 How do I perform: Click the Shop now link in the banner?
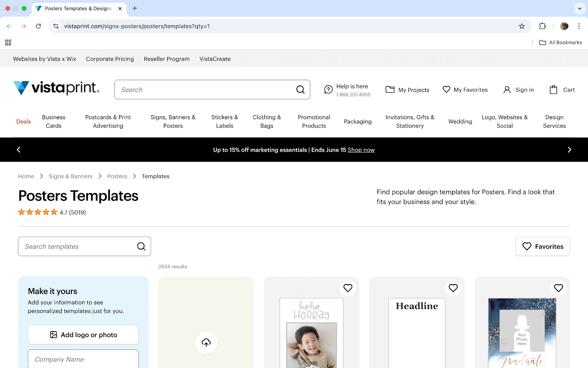click(x=361, y=150)
